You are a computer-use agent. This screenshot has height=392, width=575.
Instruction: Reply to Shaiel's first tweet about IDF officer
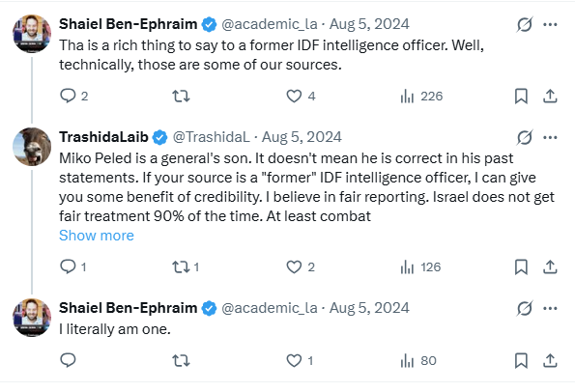[x=68, y=96]
